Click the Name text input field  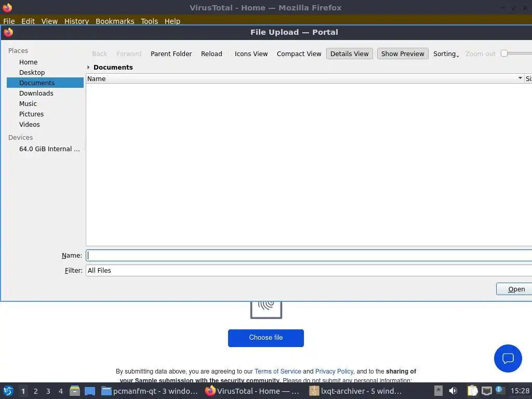(x=309, y=256)
